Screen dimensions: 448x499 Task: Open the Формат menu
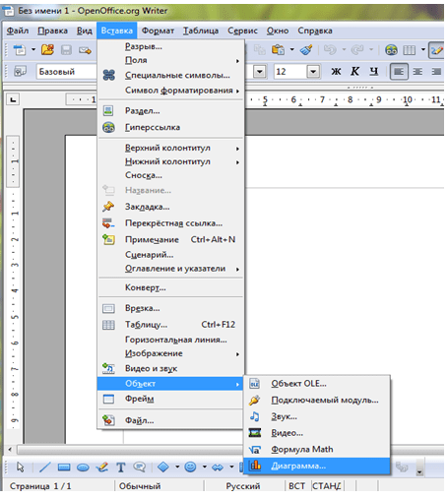point(158,31)
